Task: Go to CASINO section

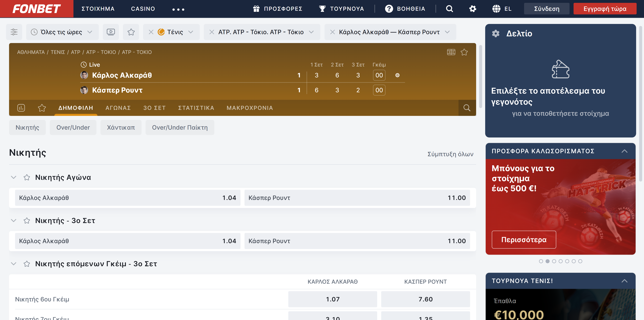Action: coord(143,9)
